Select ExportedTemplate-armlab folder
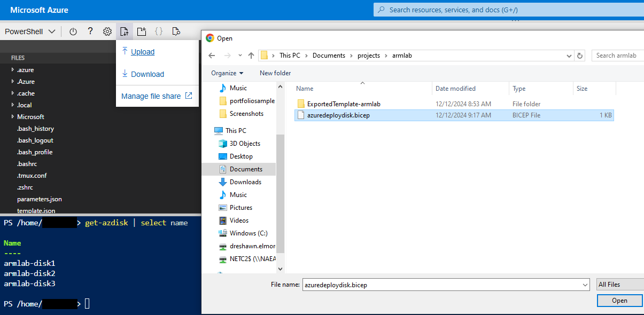This screenshot has height=315, width=644. click(344, 104)
